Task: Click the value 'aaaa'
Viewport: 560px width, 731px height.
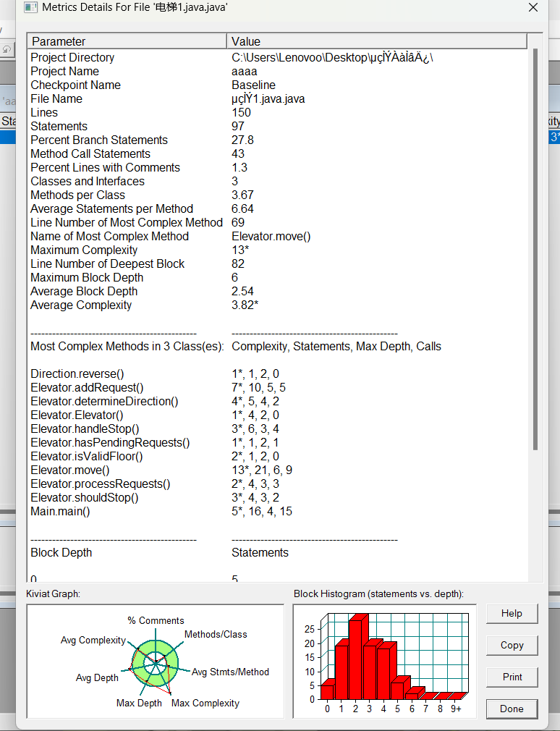Action: [x=244, y=72]
